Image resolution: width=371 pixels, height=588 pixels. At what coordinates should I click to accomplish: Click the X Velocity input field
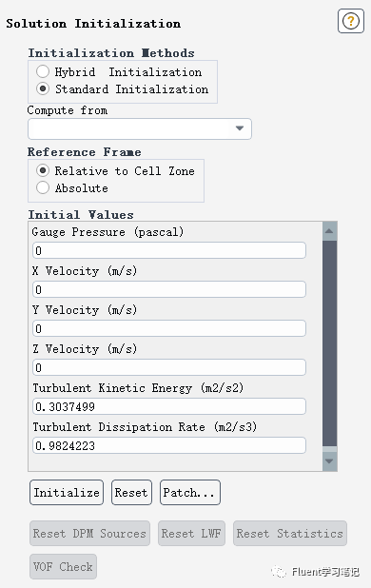pyautogui.click(x=169, y=289)
